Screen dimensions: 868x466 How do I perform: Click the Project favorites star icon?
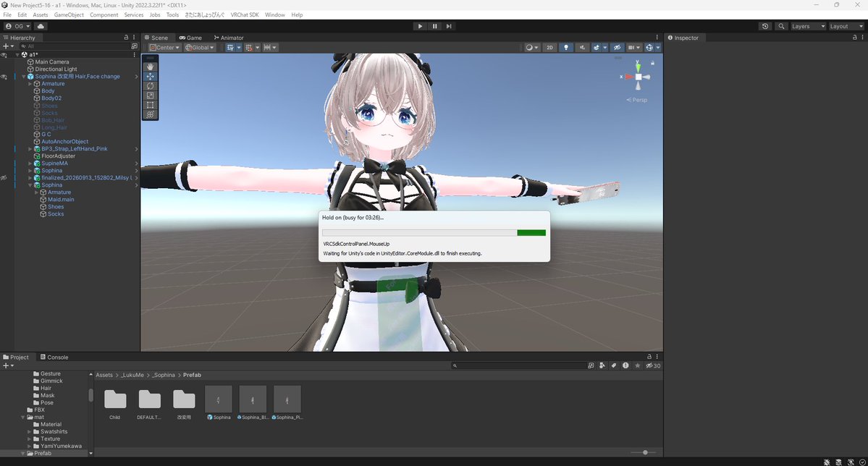coord(637,365)
